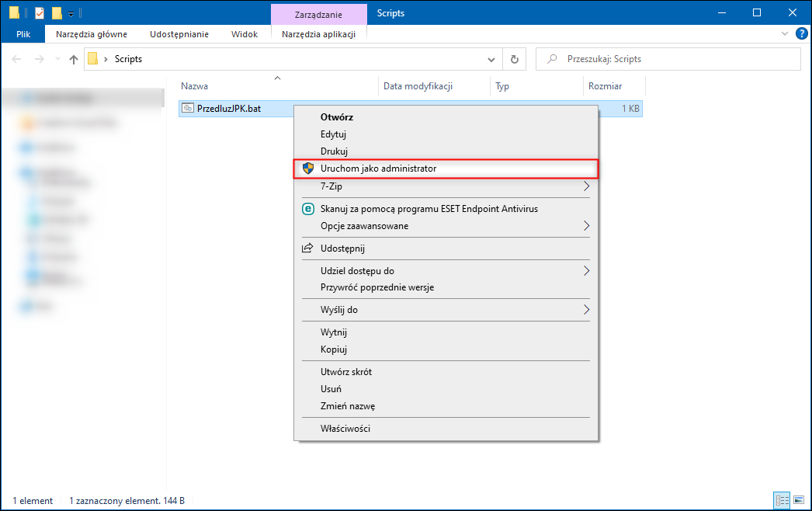Open Customize Quick Access Toolbar dropdown
This screenshot has height=511, width=812.
coord(71,13)
